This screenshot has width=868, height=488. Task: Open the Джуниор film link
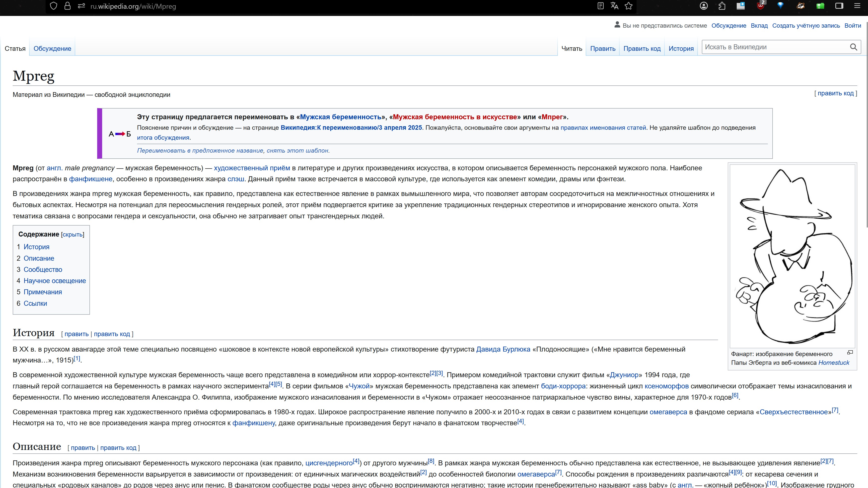[624, 375]
